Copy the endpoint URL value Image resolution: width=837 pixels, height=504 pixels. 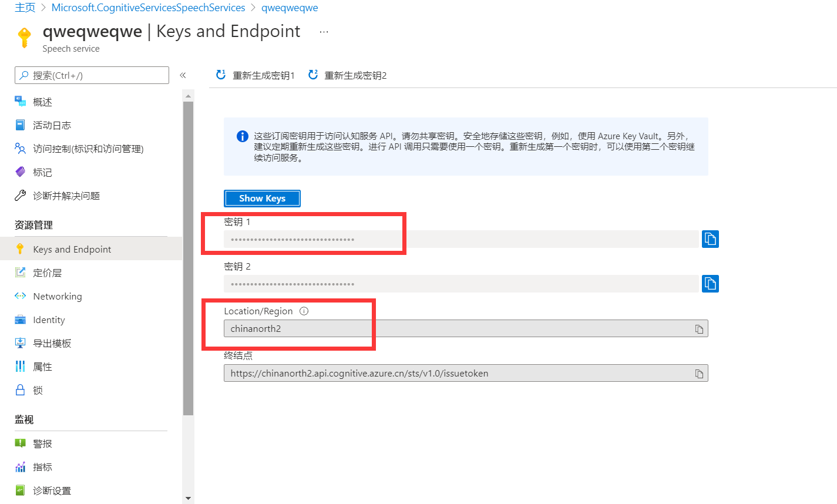(x=699, y=374)
